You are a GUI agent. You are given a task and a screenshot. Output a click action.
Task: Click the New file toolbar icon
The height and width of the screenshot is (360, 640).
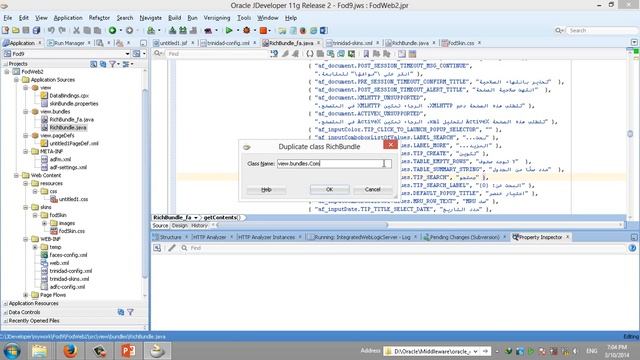pos(5,31)
